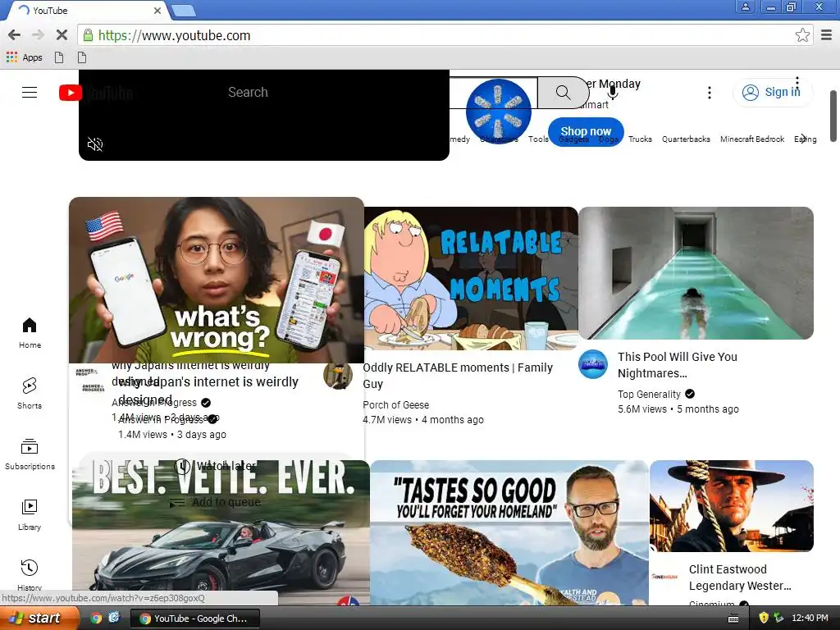Click the taskbar clock 12:40 PM
Screen dimensions: 840x630
click(x=810, y=619)
